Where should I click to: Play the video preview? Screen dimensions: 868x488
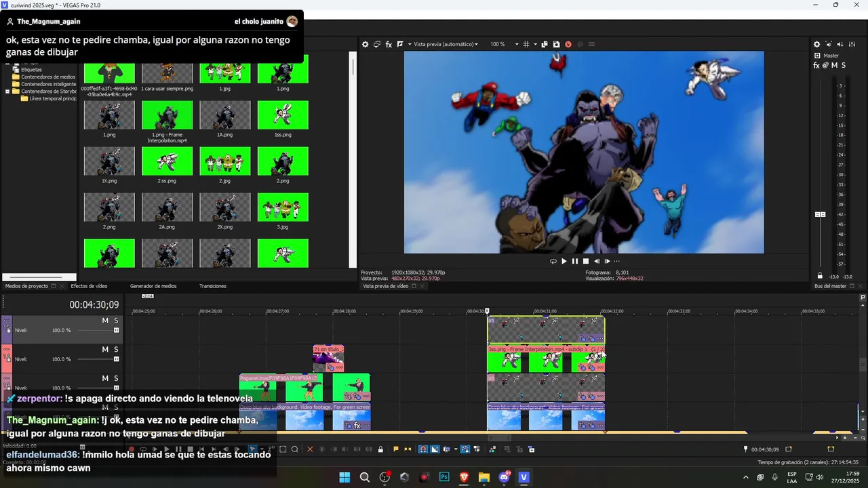click(564, 262)
